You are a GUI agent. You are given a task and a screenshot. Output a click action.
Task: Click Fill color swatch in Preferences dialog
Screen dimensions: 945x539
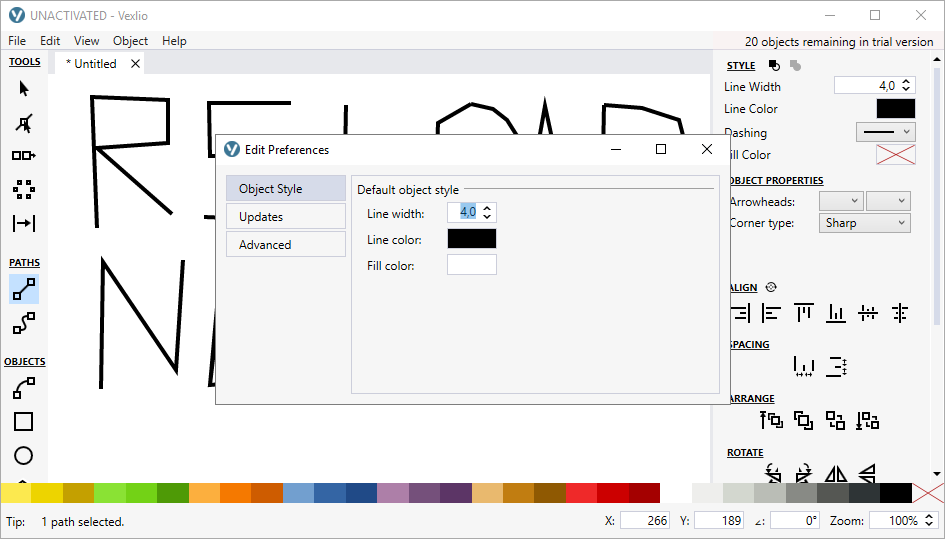tap(472, 265)
